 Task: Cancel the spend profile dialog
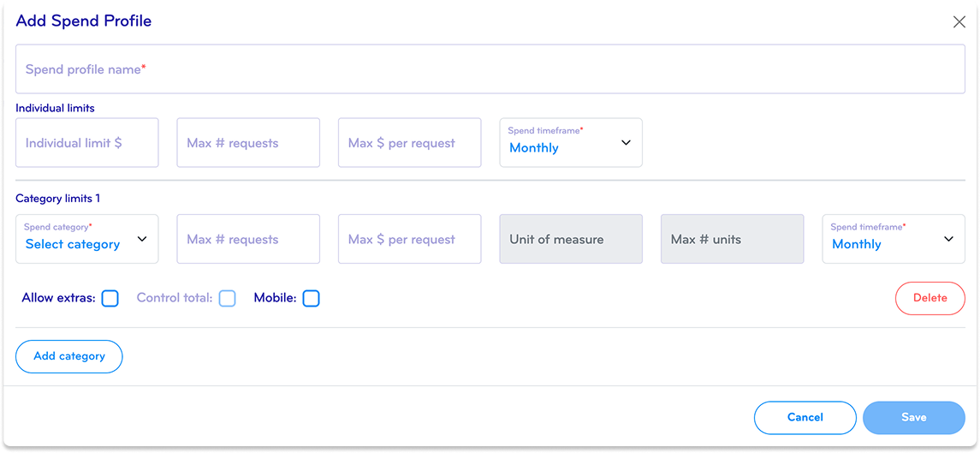pyautogui.click(x=805, y=417)
